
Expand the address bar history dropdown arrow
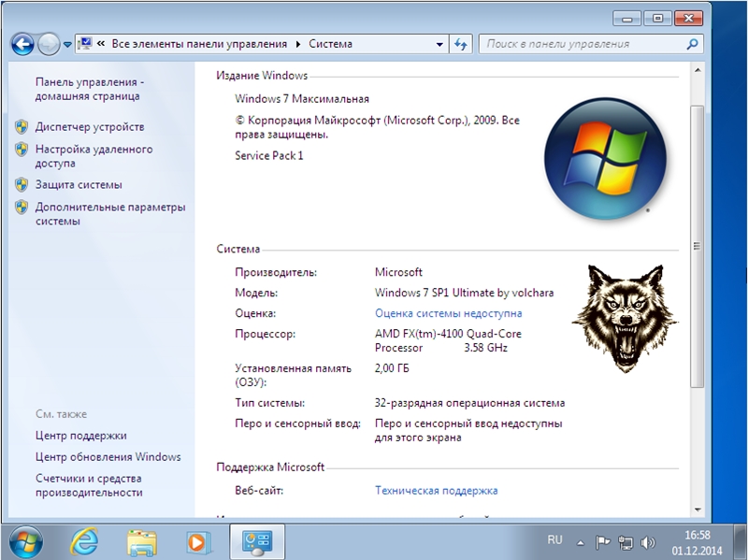coord(439,44)
